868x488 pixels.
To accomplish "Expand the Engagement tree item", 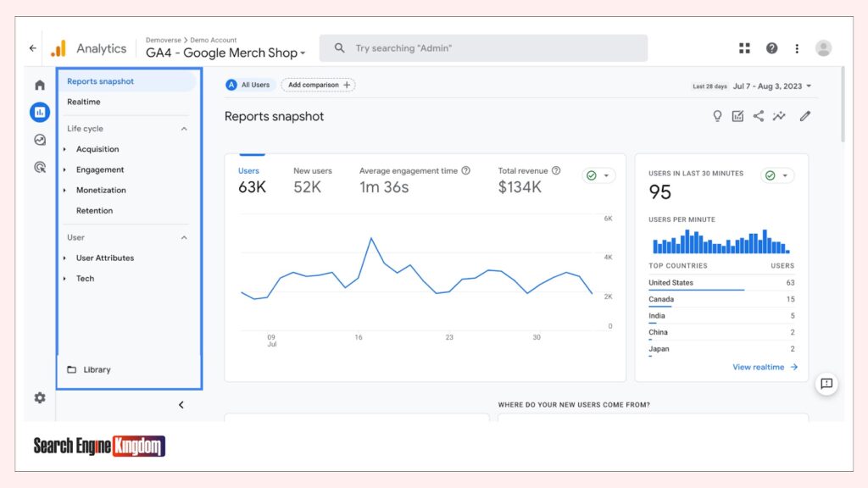I will click(64, 169).
